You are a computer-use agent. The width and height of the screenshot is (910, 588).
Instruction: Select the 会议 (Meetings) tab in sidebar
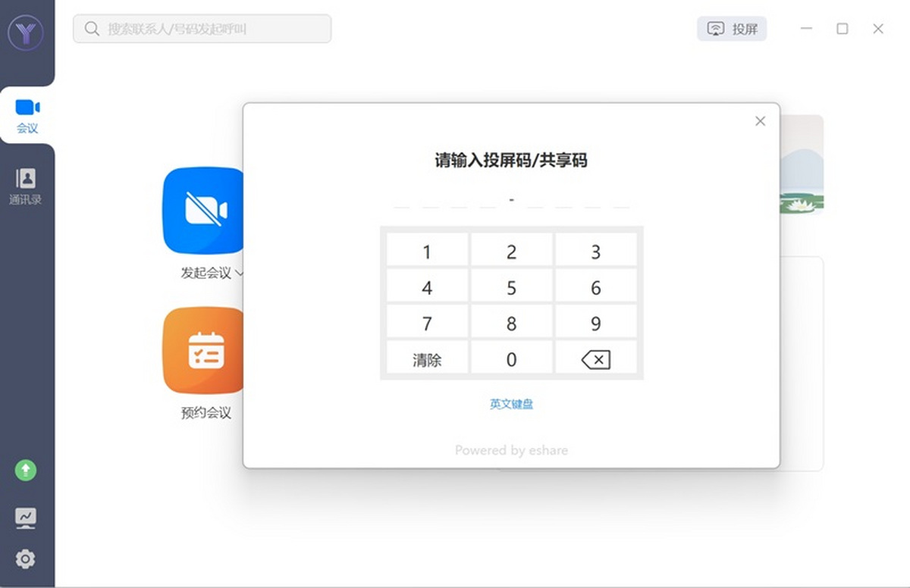tap(27, 115)
